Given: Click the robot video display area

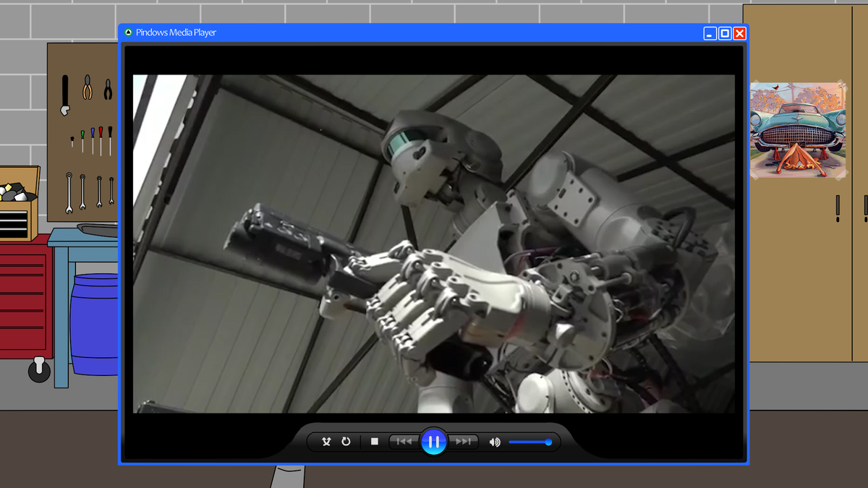Looking at the screenshot, I should pos(434,244).
